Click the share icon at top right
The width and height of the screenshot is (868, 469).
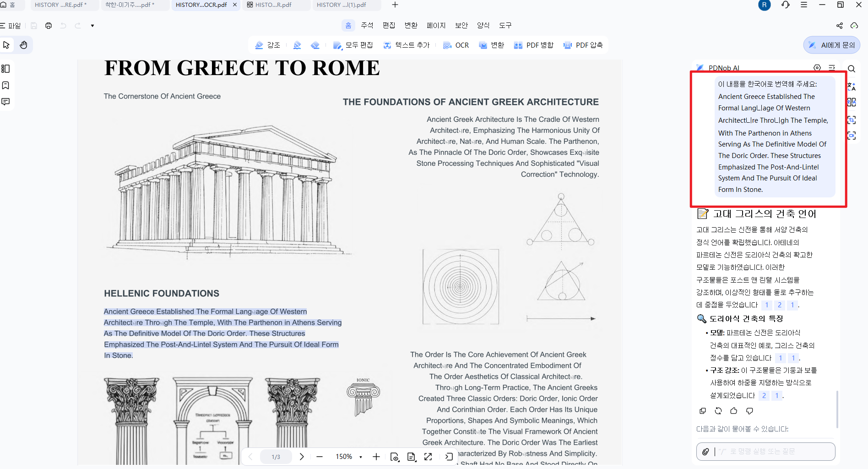[x=840, y=26]
